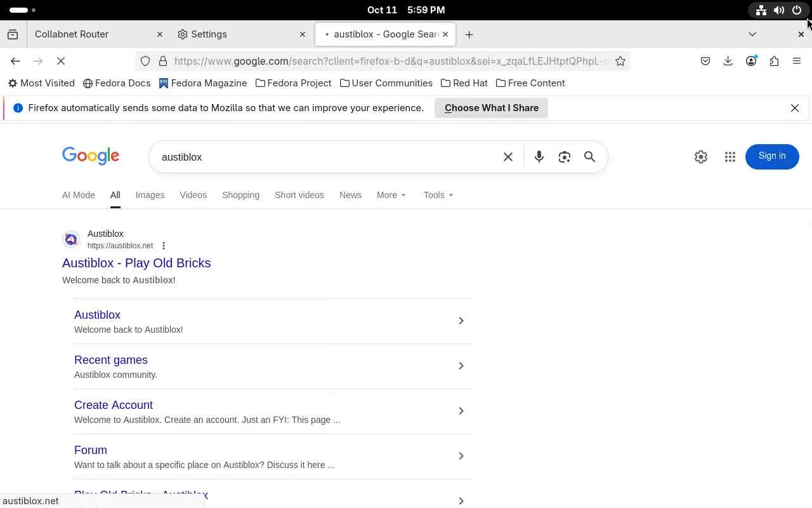
Task: Save page to Pocket
Action: coord(705,61)
